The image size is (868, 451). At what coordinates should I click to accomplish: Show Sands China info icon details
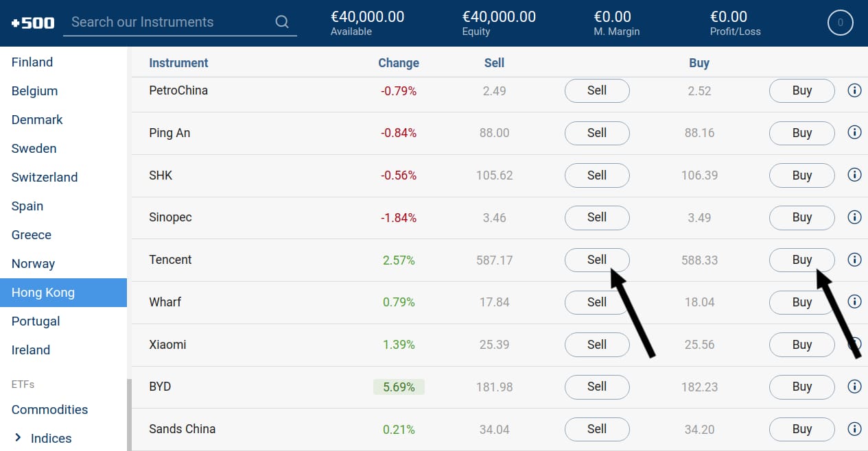854,429
